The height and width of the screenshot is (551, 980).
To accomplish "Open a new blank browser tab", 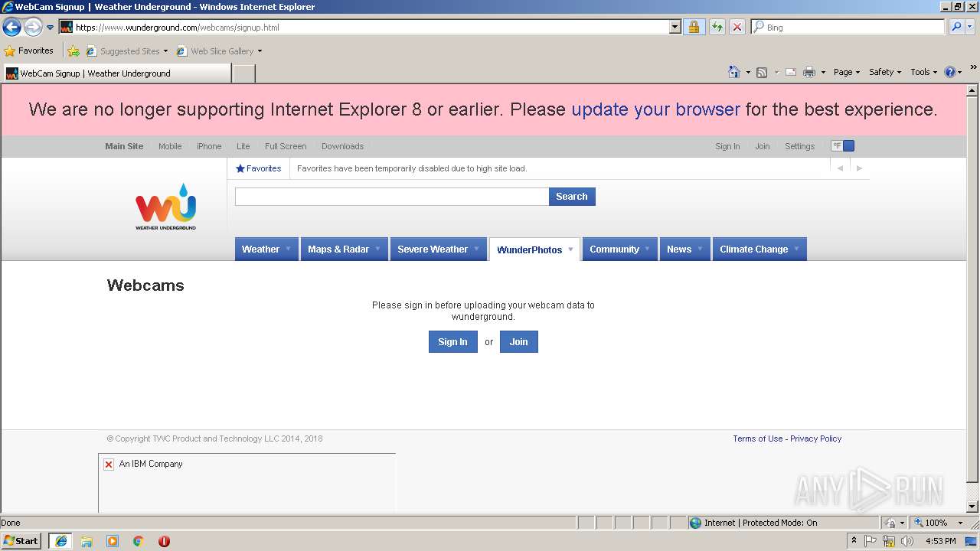I will pyautogui.click(x=243, y=73).
